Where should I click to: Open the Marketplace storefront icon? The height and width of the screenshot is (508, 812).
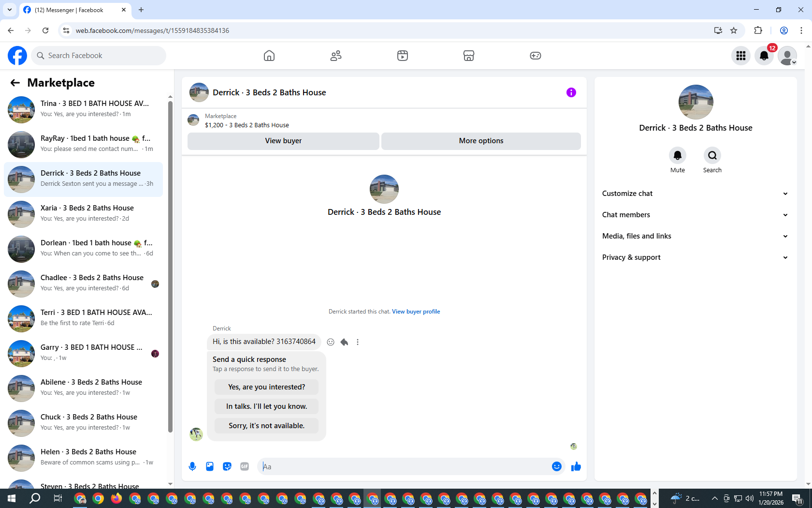click(469, 56)
